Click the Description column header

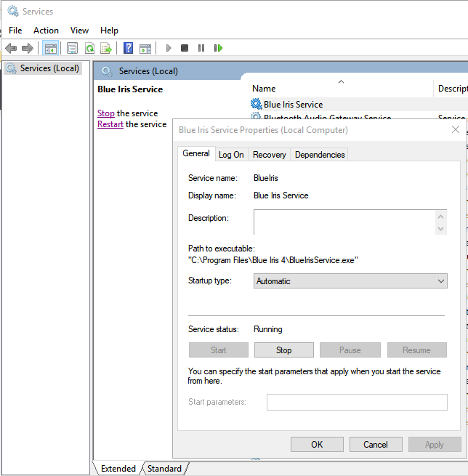click(x=452, y=89)
